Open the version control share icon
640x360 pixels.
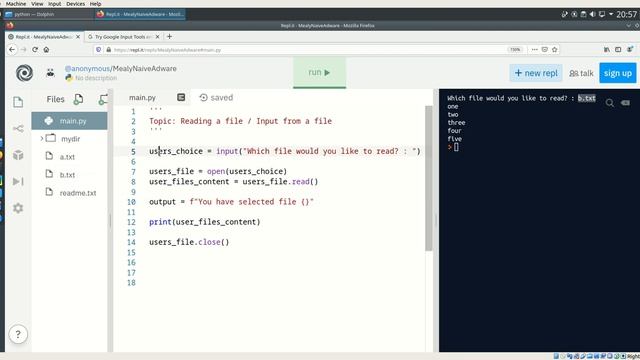[18, 129]
